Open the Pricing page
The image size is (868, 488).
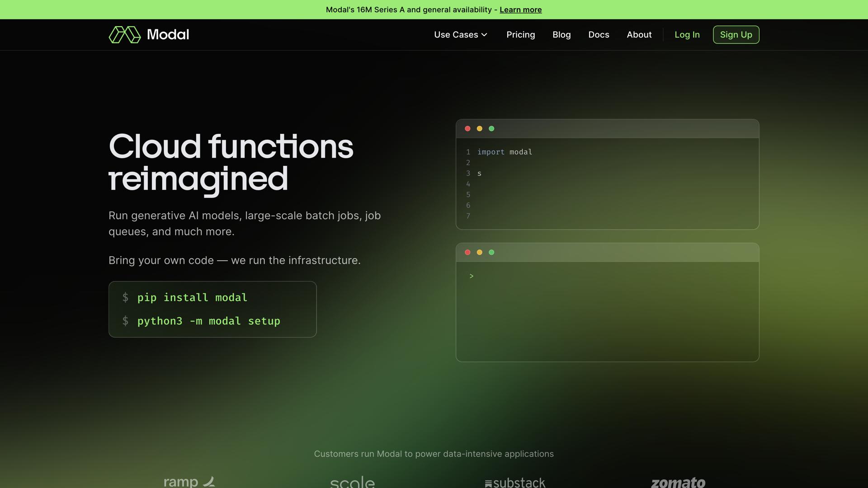click(x=520, y=35)
